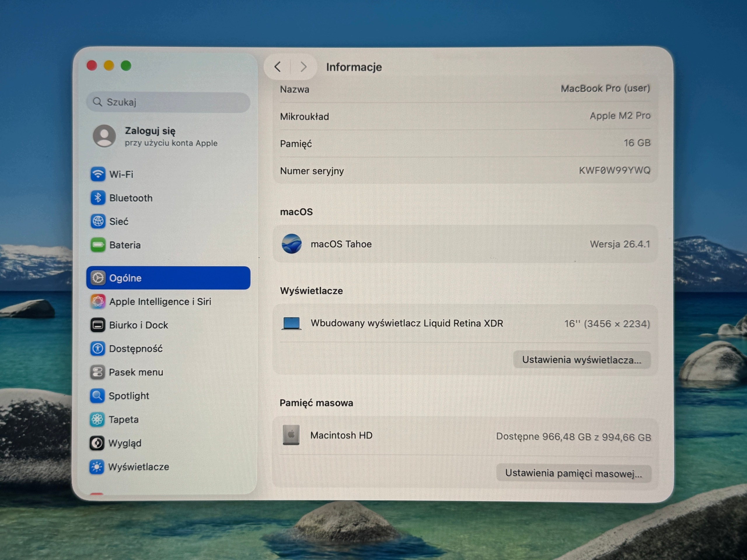The width and height of the screenshot is (747, 560).
Task: Click the Wyświetlacze sidebar sun icon
Action: click(x=97, y=467)
